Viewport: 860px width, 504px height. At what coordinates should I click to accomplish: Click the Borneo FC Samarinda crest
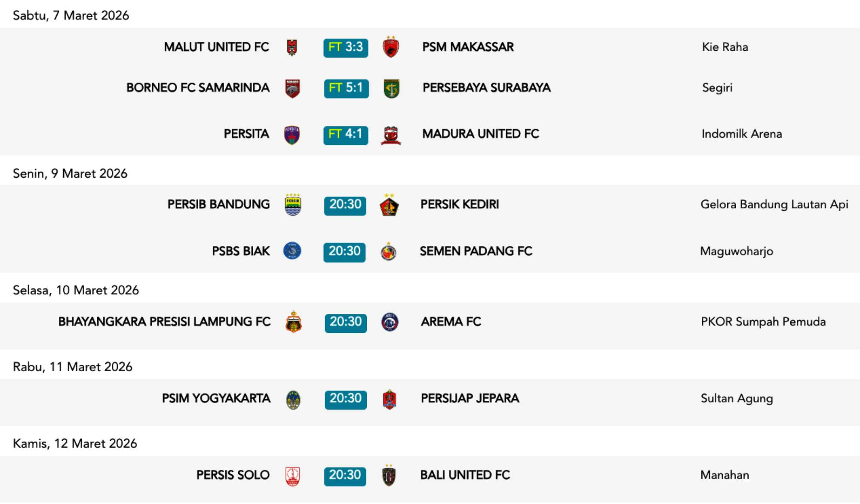(292, 88)
